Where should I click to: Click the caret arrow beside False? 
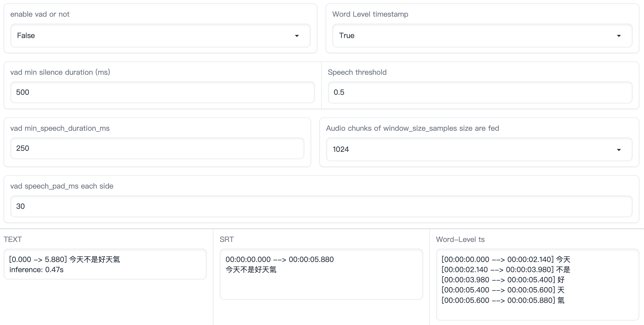(297, 36)
